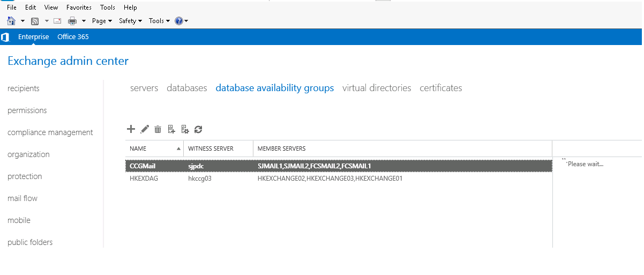Open the Favorites menu
The width and height of the screenshot is (644, 275).
(79, 8)
